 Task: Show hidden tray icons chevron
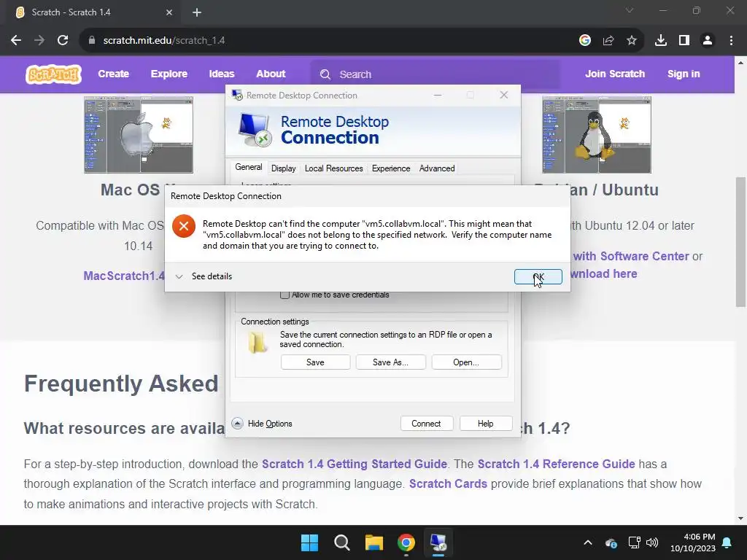(588, 542)
